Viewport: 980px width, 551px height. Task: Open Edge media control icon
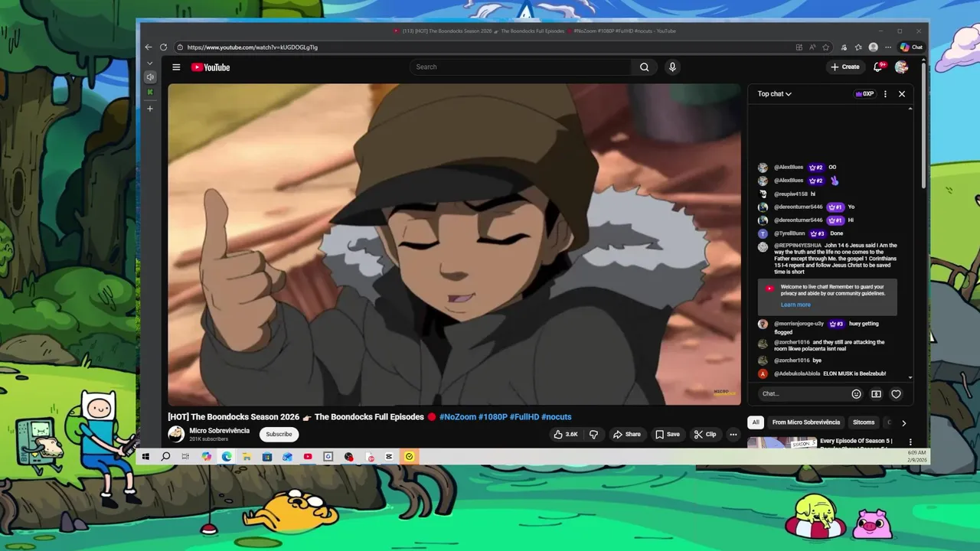(844, 47)
